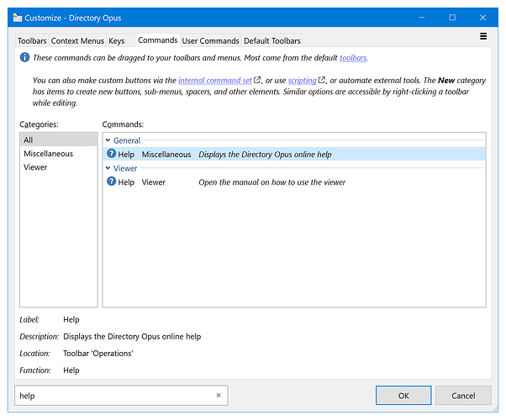
Task: Clear the search field with X icon
Action: click(219, 395)
